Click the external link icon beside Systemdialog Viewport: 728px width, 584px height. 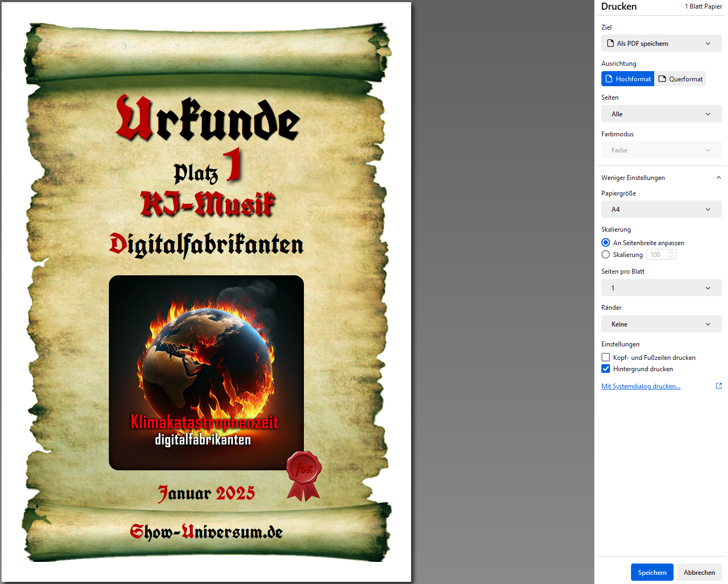pyautogui.click(x=719, y=386)
